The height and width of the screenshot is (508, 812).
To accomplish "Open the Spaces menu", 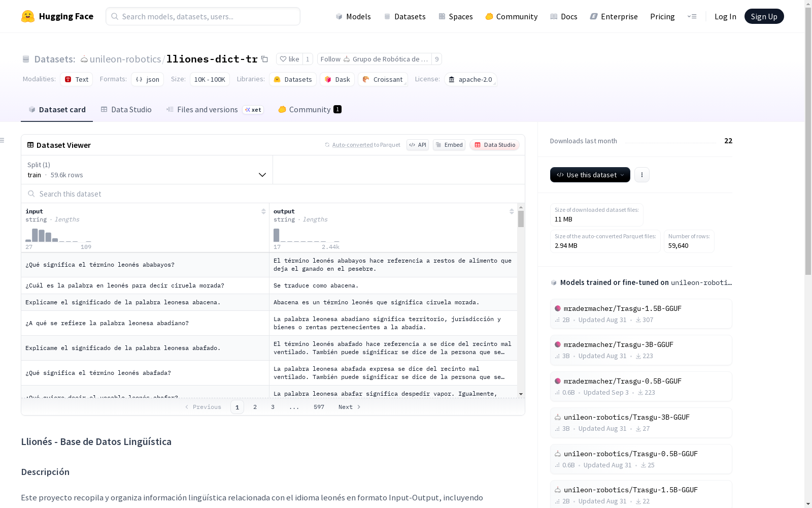I will point(456,16).
